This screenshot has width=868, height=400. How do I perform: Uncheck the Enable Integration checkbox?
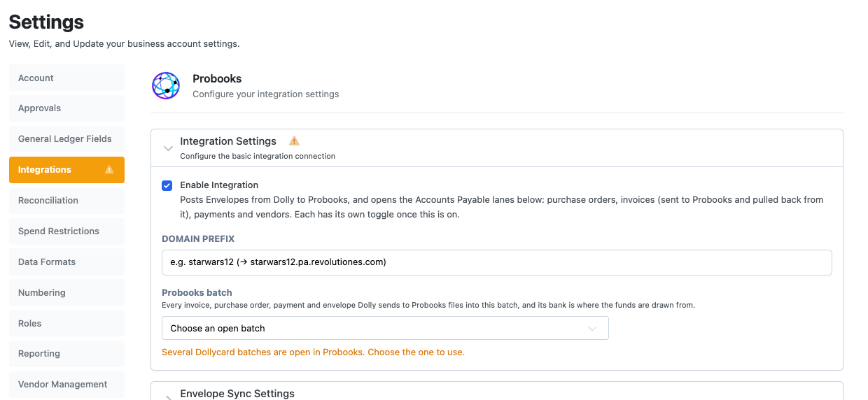click(x=167, y=185)
